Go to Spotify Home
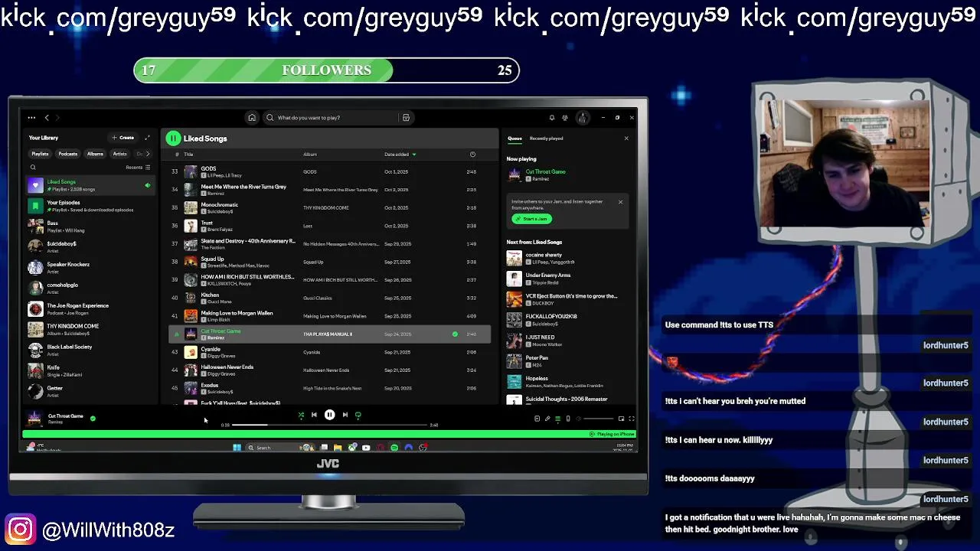 [251, 118]
